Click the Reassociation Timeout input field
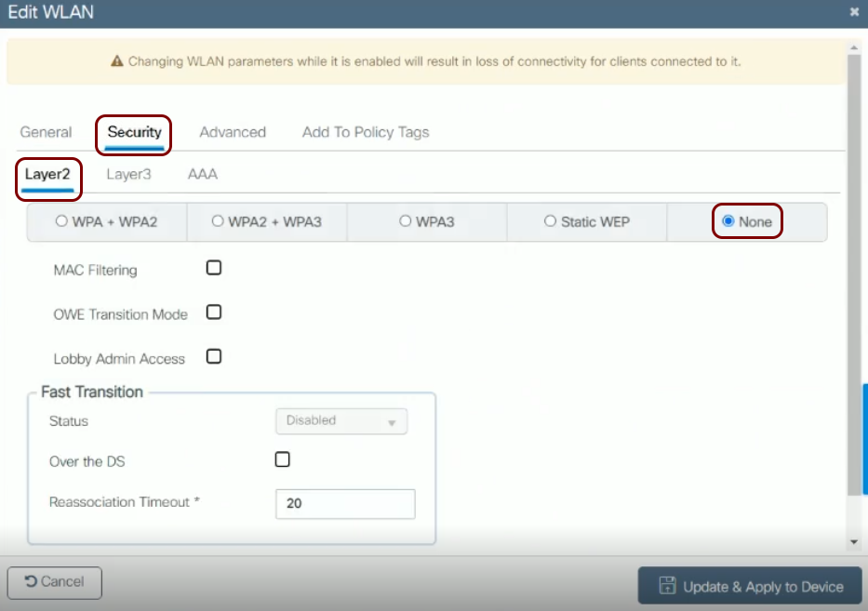Image resolution: width=868 pixels, height=611 pixels. point(345,503)
